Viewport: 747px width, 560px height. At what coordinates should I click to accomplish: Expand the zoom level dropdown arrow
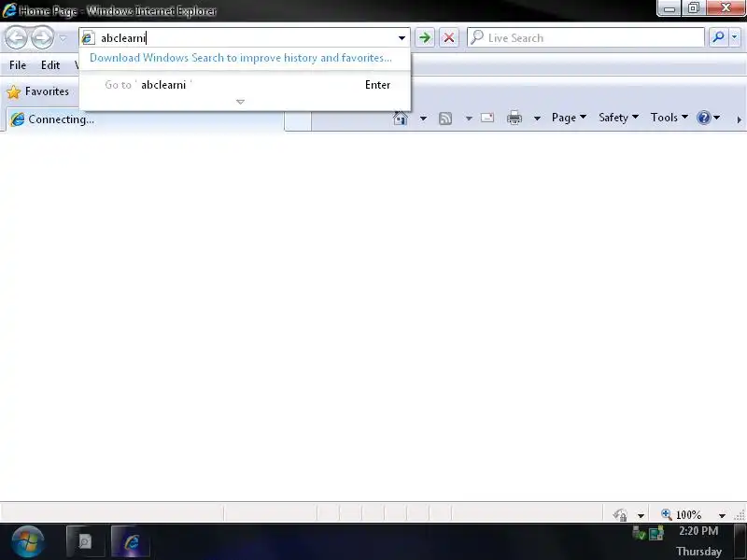pyautogui.click(x=722, y=515)
